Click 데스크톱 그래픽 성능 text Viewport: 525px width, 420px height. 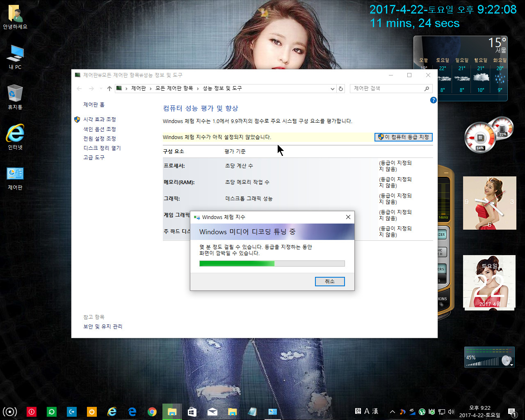click(249, 199)
